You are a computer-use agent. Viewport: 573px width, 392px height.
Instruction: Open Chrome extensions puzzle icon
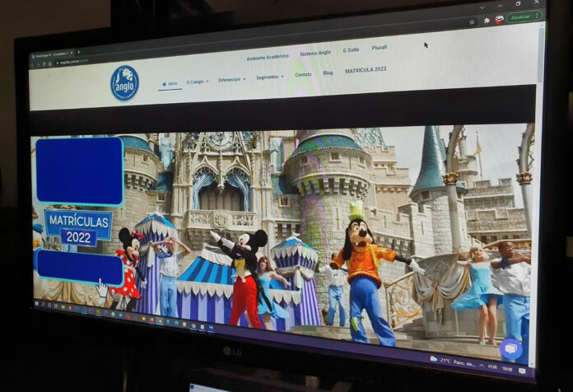487,21
